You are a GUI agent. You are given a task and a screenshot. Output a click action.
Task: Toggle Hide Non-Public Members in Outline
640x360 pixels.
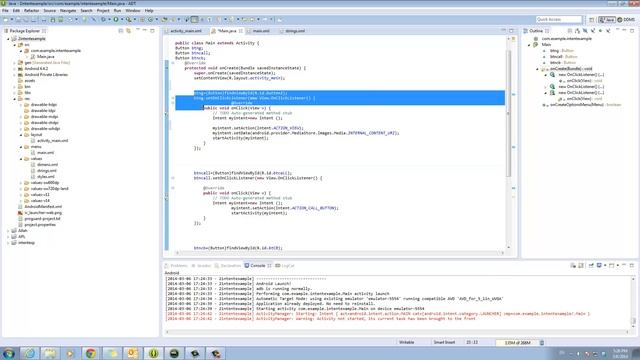pos(600,31)
